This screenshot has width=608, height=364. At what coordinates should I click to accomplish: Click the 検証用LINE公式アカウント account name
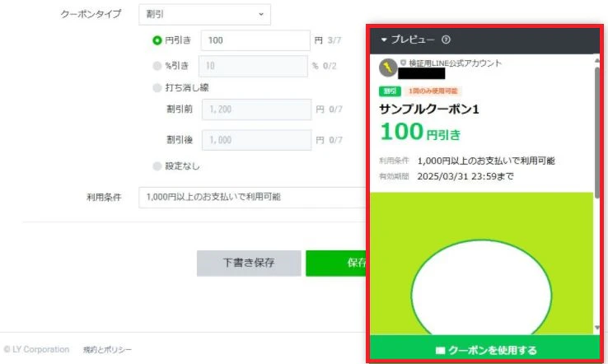[456, 63]
